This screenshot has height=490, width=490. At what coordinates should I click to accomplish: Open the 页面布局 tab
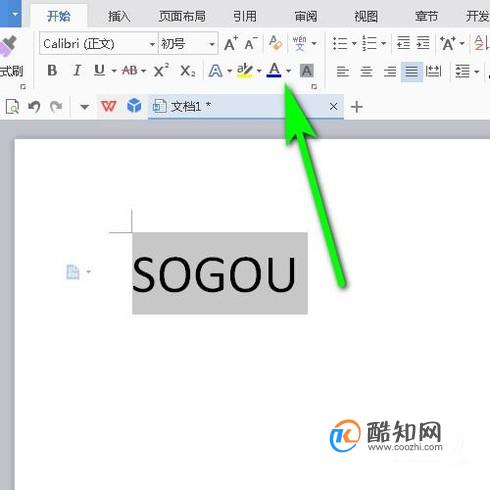[x=182, y=16]
